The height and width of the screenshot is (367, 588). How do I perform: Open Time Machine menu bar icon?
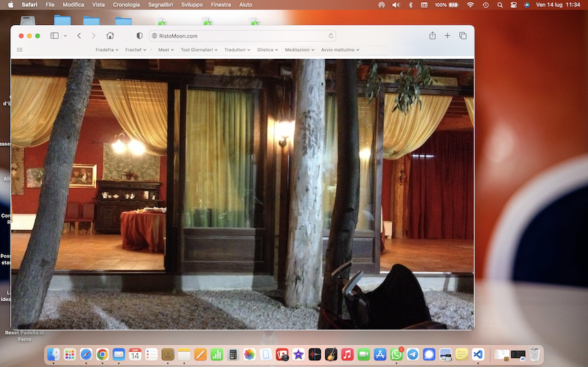486,5
